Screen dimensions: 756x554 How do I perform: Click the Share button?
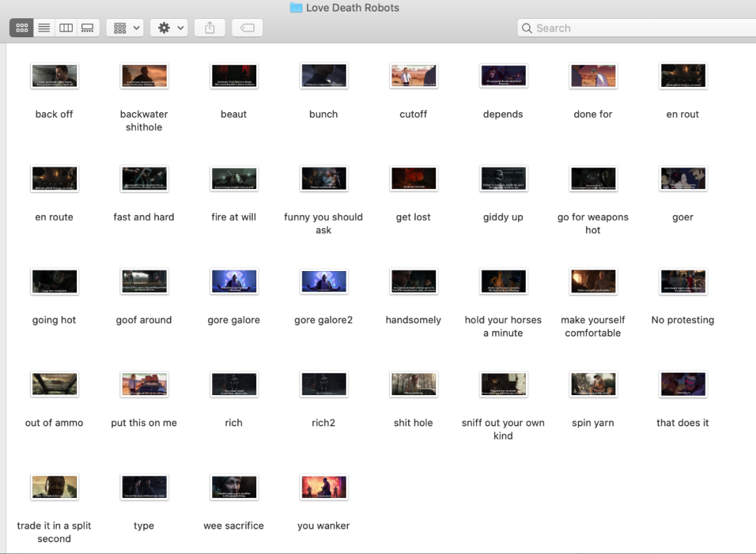click(x=210, y=28)
